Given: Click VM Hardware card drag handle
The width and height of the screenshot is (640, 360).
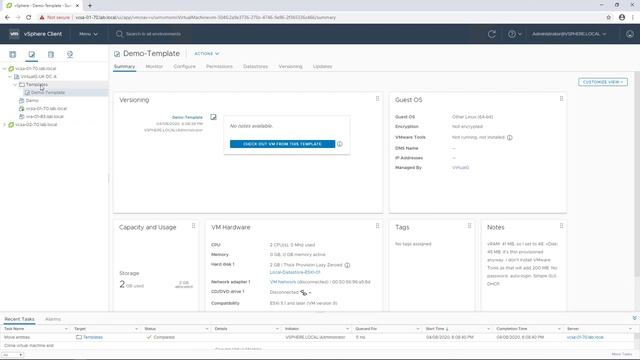Looking at the screenshot, I should pyautogui.click(x=378, y=226).
